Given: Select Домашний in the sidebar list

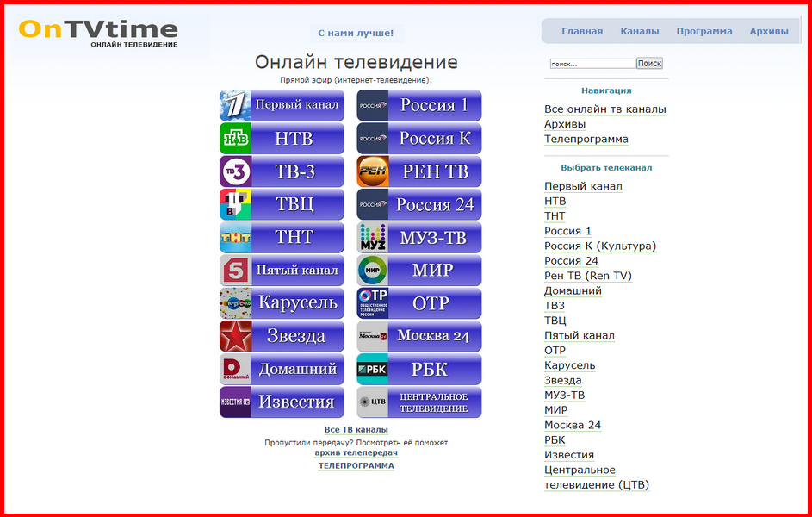Looking at the screenshot, I should 573,290.
